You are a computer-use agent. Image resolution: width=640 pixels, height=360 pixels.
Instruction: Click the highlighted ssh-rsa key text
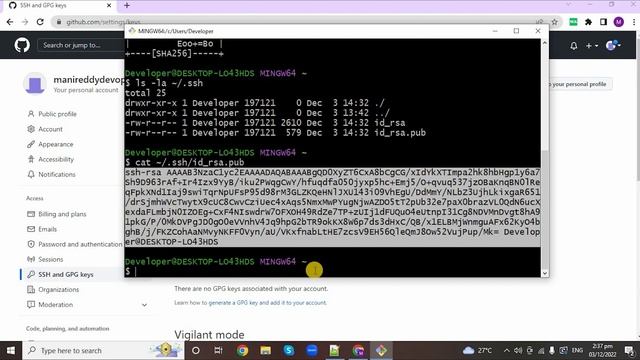tap(333, 207)
